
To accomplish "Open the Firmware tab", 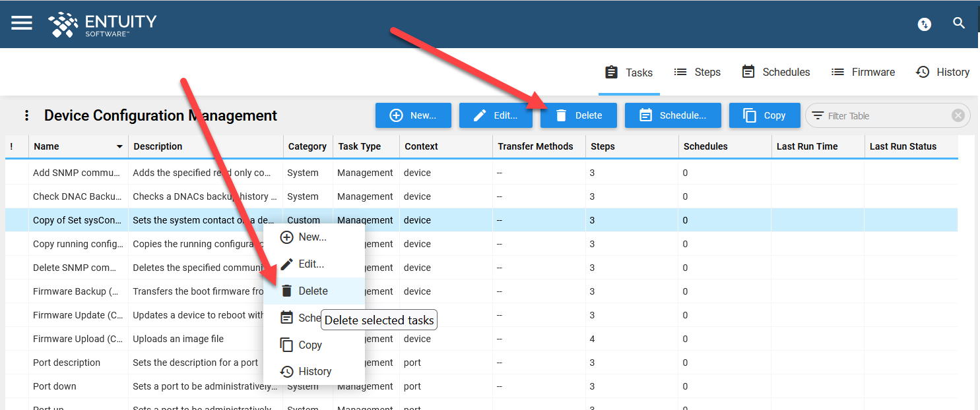I will click(863, 73).
